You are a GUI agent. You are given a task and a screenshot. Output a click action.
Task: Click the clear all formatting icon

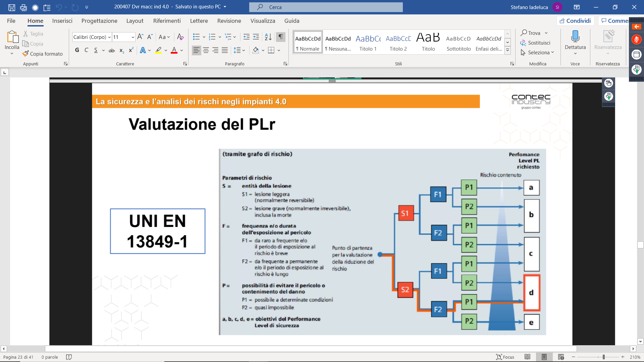pos(180,37)
